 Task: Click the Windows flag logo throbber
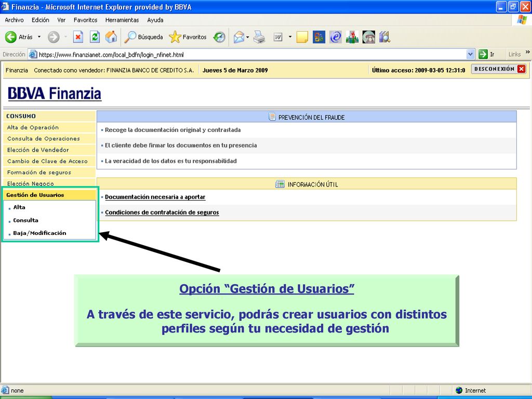(522, 20)
